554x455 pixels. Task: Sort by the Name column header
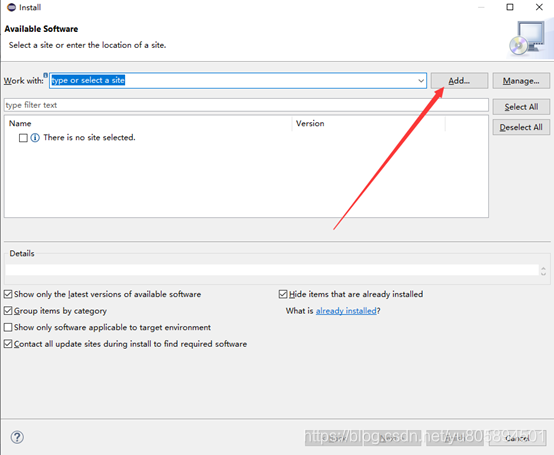pos(20,123)
